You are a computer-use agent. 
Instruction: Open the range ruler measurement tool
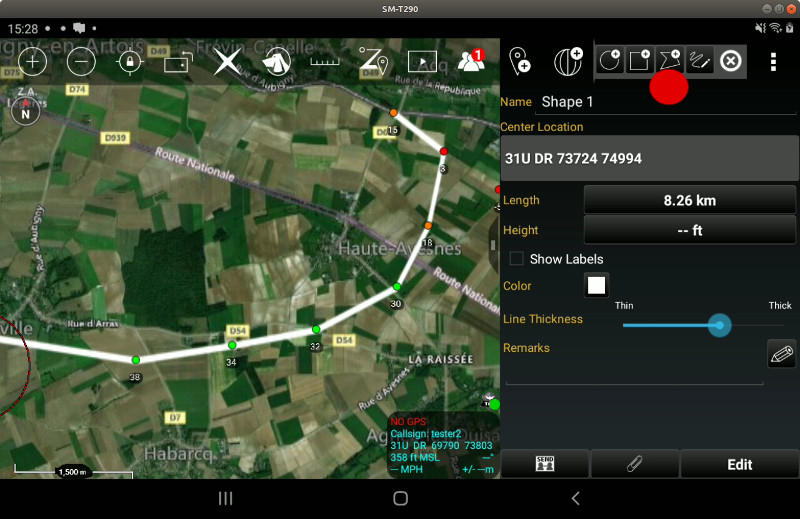point(325,62)
